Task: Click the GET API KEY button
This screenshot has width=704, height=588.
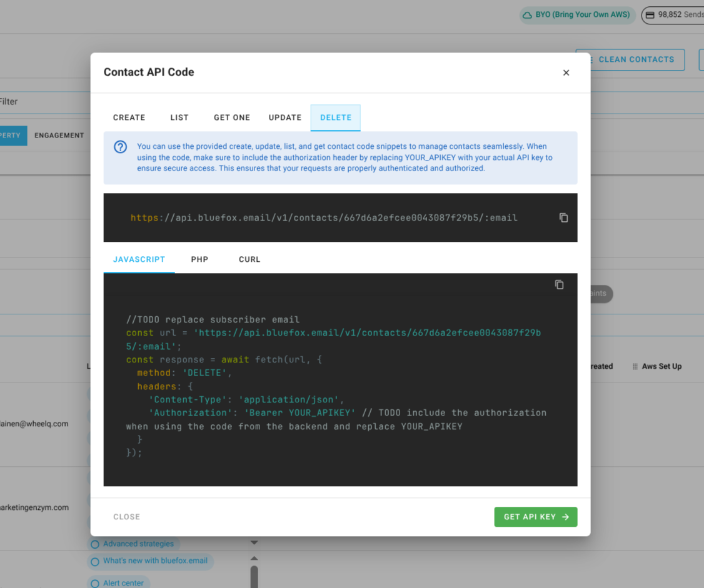Action: 536,517
